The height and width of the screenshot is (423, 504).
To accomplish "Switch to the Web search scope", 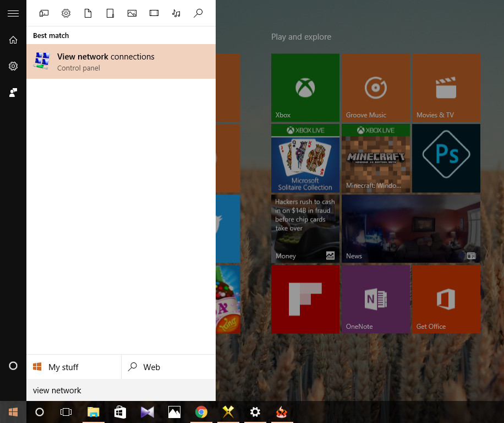I will pos(169,367).
